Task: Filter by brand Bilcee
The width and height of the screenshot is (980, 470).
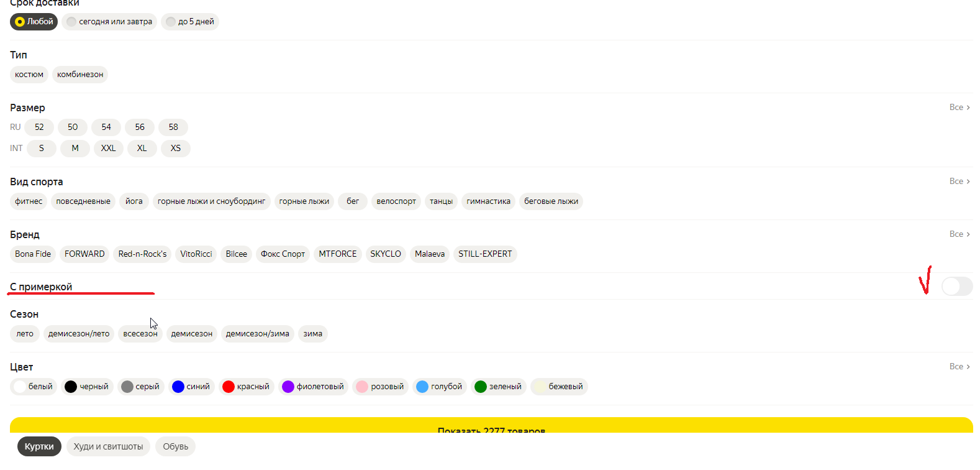Action: pos(237,254)
